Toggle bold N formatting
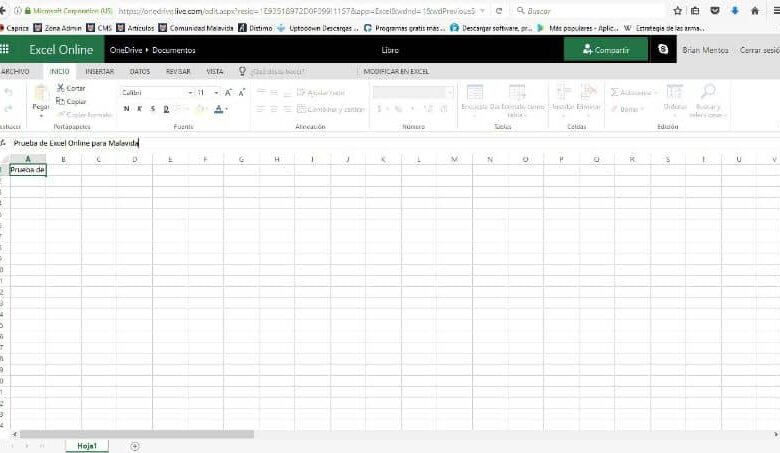Viewport: 780px width, 453px height. (x=126, y=108)
